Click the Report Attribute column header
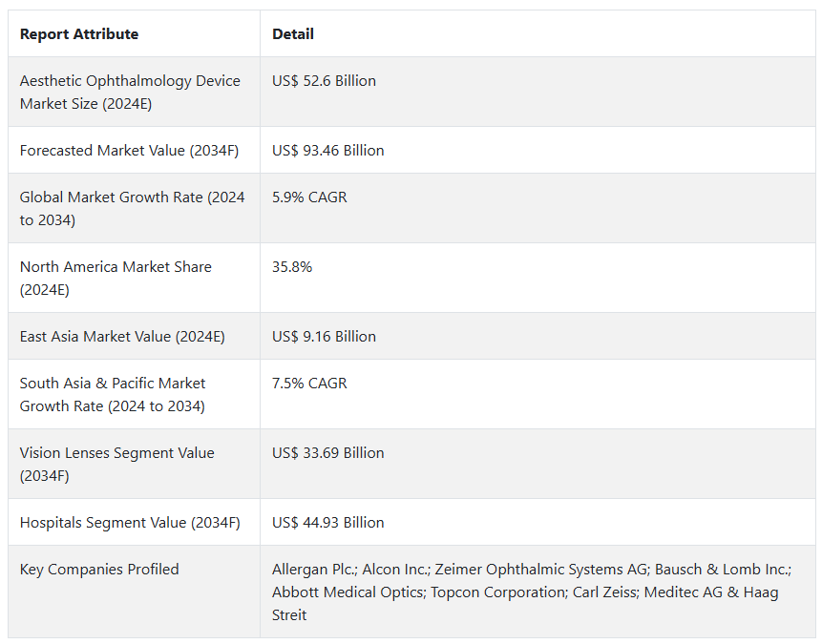 tap(79, 34)
